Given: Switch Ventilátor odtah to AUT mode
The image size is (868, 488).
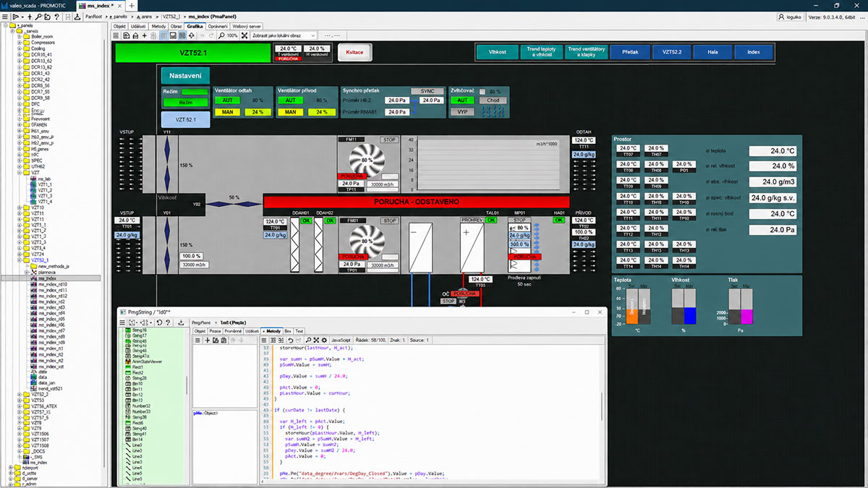Looking at the screenshot, I should pyautogui.click(x=228, y=100).
